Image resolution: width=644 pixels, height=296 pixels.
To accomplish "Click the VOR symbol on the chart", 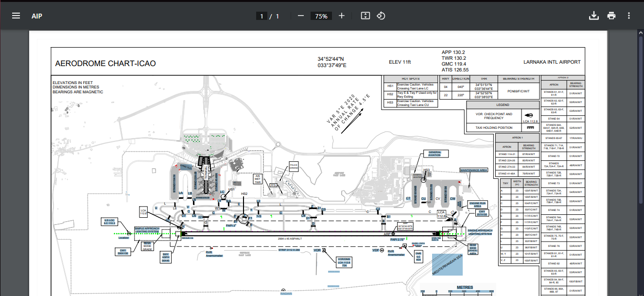I will 324,250.
